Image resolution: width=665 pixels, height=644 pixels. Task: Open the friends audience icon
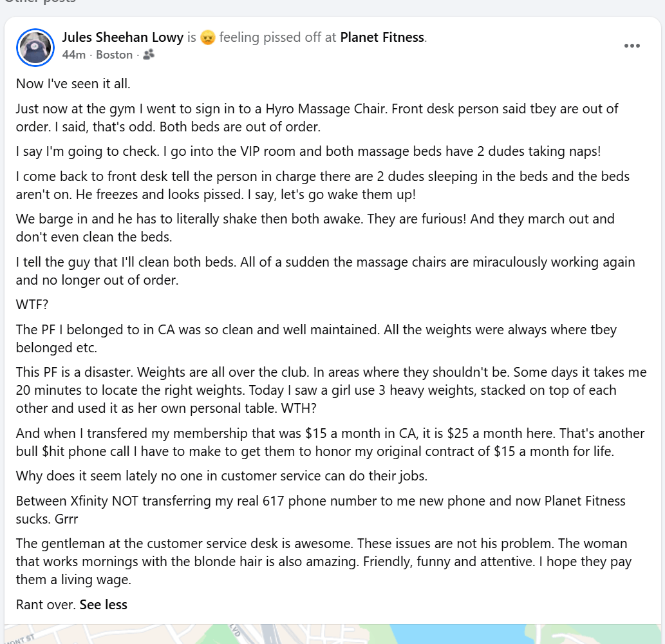click(149, 54)
